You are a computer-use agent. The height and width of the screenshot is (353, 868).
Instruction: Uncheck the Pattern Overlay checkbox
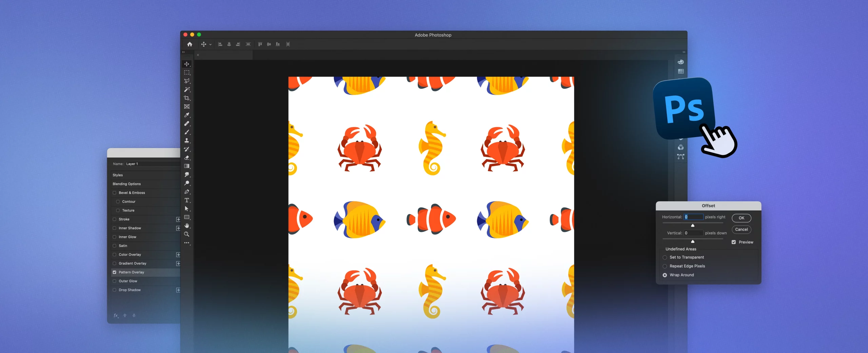pyautogui.click(x=115, y=272)
